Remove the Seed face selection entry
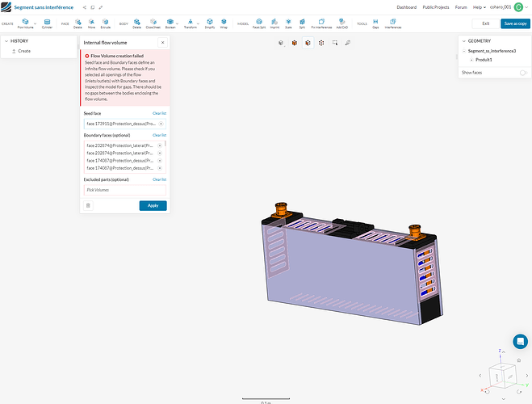The height and width of the screenshot is (404, 532). (161, 124)
